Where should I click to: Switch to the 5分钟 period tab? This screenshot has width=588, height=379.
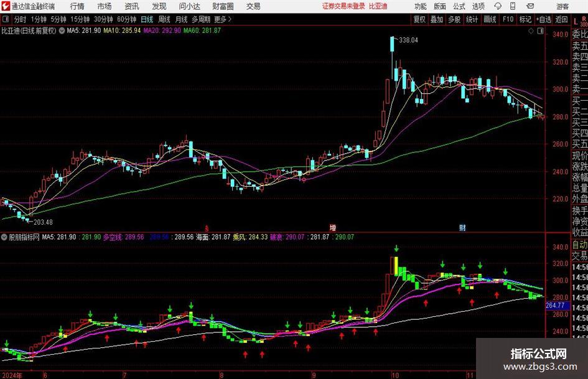[58, 19]
